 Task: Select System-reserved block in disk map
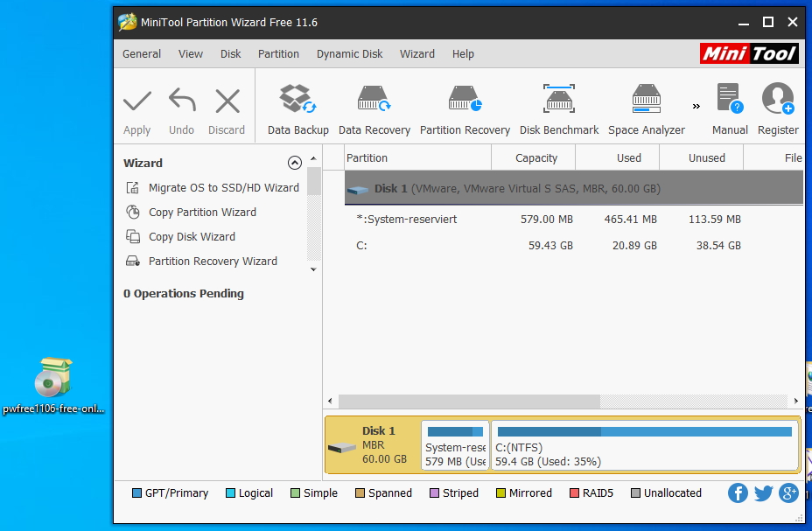click(455, 445)
